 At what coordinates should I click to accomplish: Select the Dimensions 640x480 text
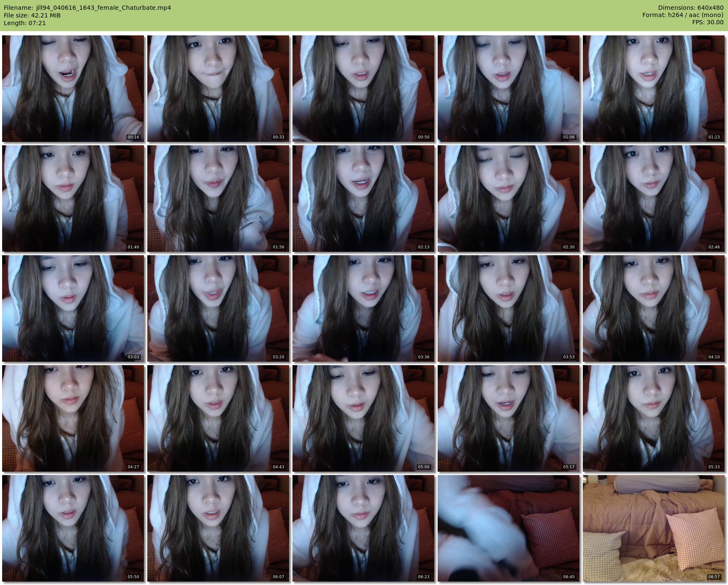tap(691, 8)
